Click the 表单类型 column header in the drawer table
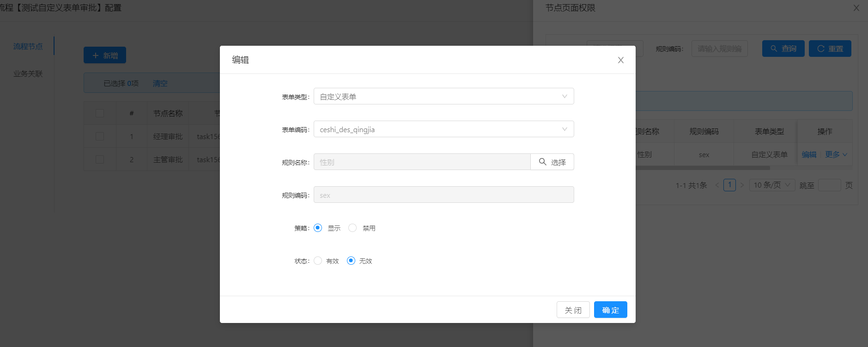The height and width of the screenshot is (347, 868). (x=769, y=131)
